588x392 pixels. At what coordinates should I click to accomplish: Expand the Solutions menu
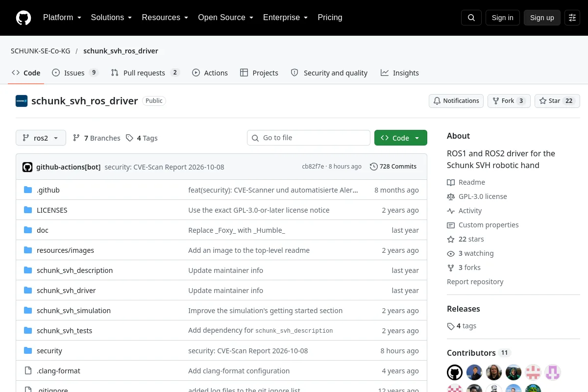pos(111,18)
